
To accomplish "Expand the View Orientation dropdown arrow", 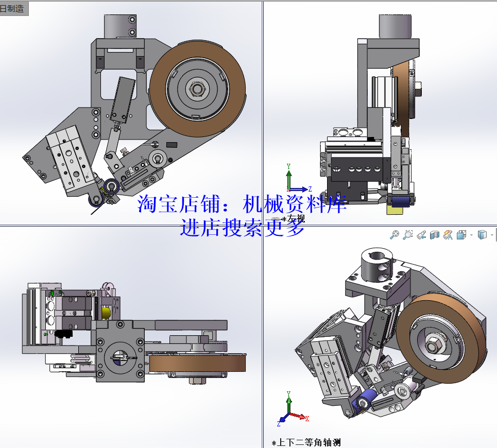I will [x=471, y=235].
